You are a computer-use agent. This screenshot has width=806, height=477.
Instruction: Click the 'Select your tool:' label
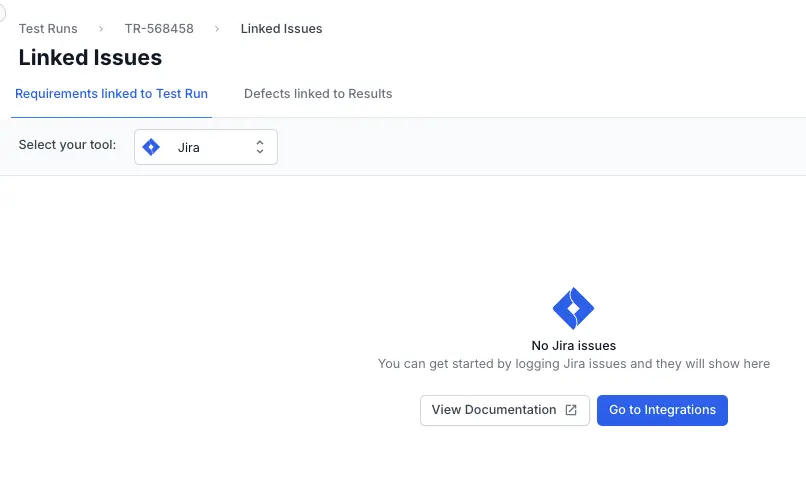click(67, 146)
